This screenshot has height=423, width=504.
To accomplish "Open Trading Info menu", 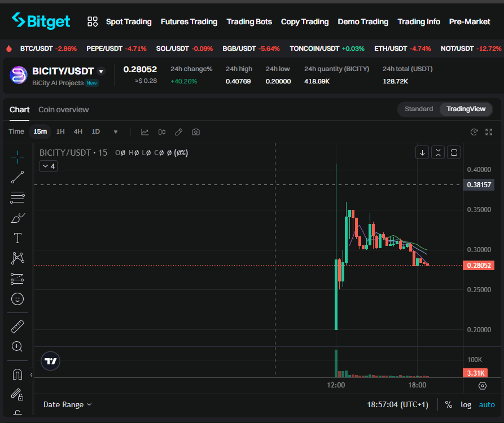I will (419, 22).
